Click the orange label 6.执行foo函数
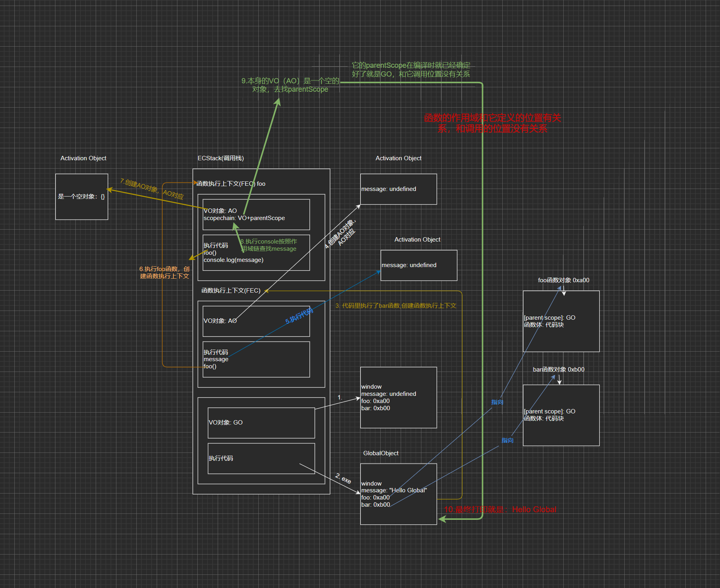 164,273
